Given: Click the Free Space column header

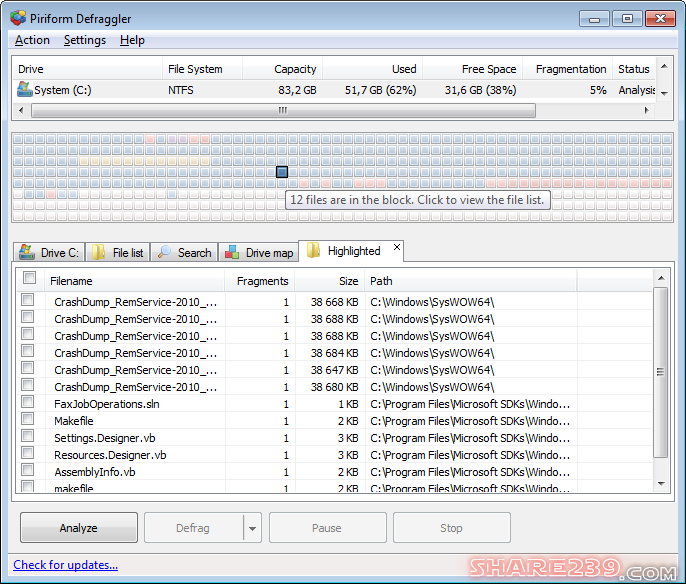Looking at the screenshot, I should (472, 69).
